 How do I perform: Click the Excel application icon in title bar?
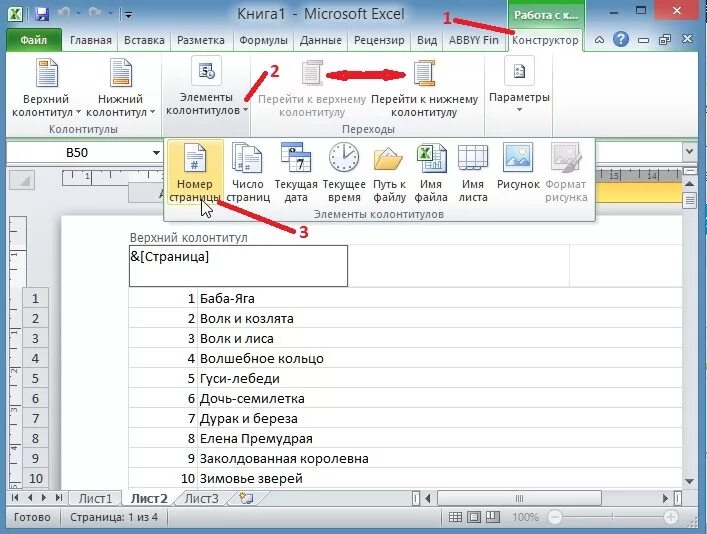pos(15,14)
